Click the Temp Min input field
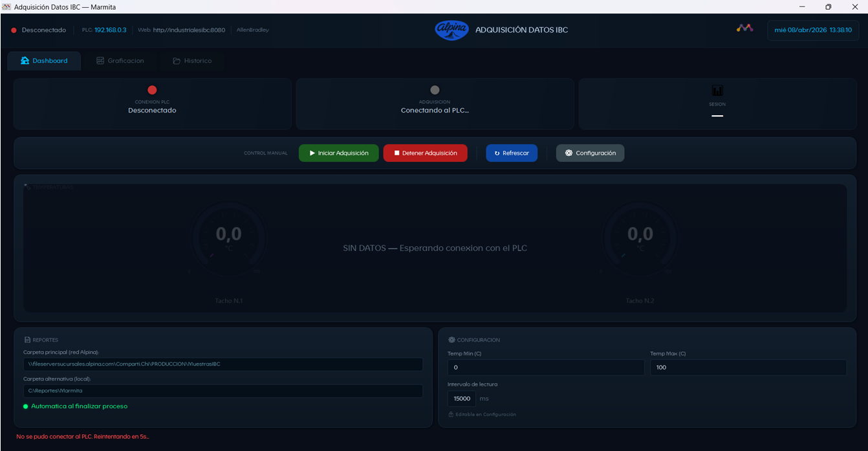The height and width of the screenshot is (451, 868). [x=546, y=368]
